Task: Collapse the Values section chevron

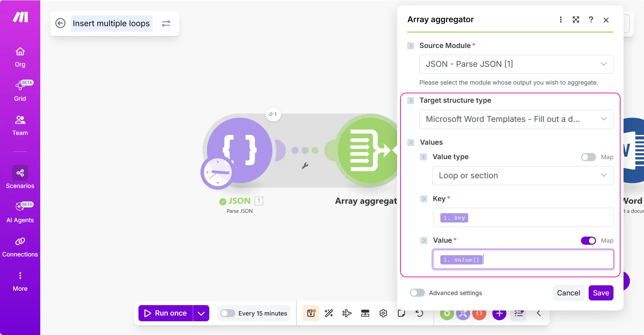Action: (411, 142)
